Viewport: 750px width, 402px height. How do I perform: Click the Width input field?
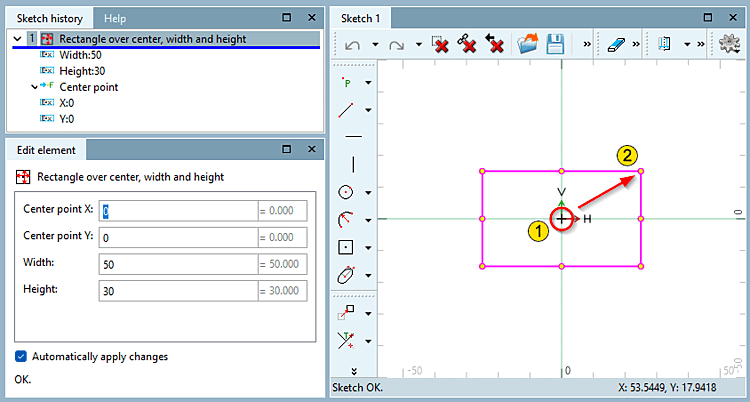pyautogui.click(x=178, y=264)
